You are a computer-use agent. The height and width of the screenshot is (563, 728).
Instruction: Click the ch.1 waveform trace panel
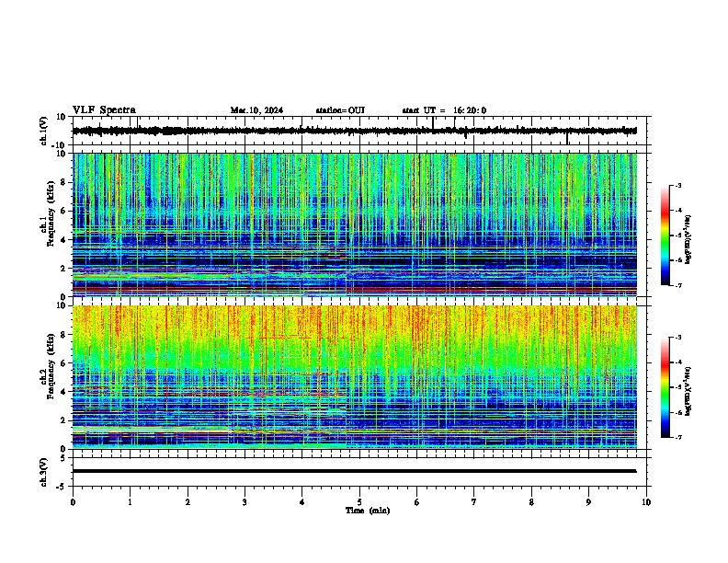pos(361,131)
